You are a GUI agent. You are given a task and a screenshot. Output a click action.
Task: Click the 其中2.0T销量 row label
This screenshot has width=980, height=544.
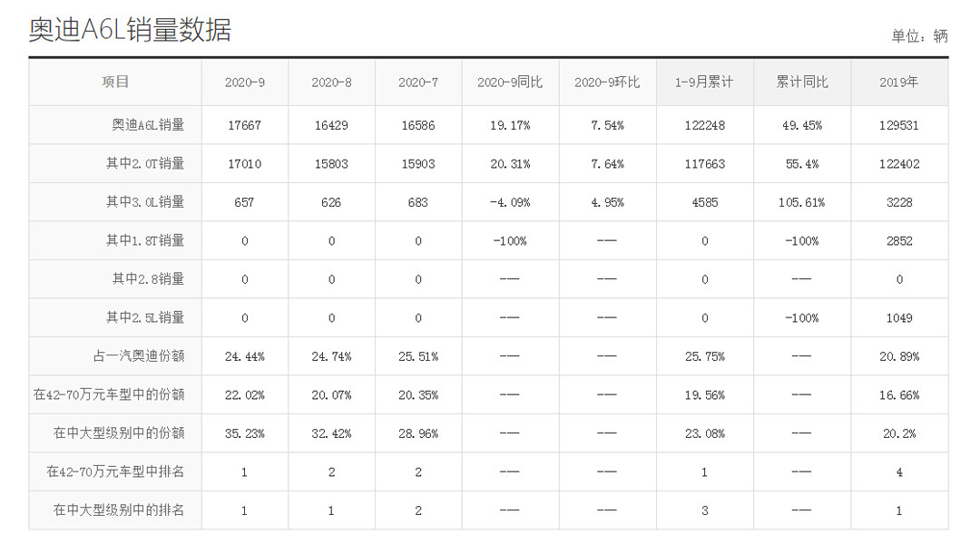144,164
